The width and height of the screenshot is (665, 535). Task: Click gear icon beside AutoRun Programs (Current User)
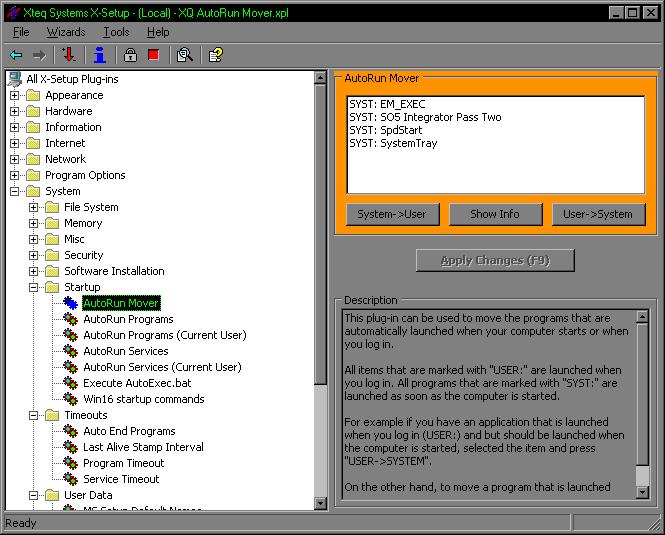[70, 335]
